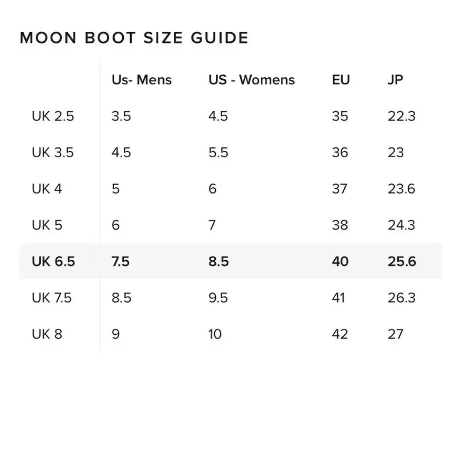Click the Moon Boot Size Guide heading
Viewport: 476px width, 476px height.
(x=134, y=38)
